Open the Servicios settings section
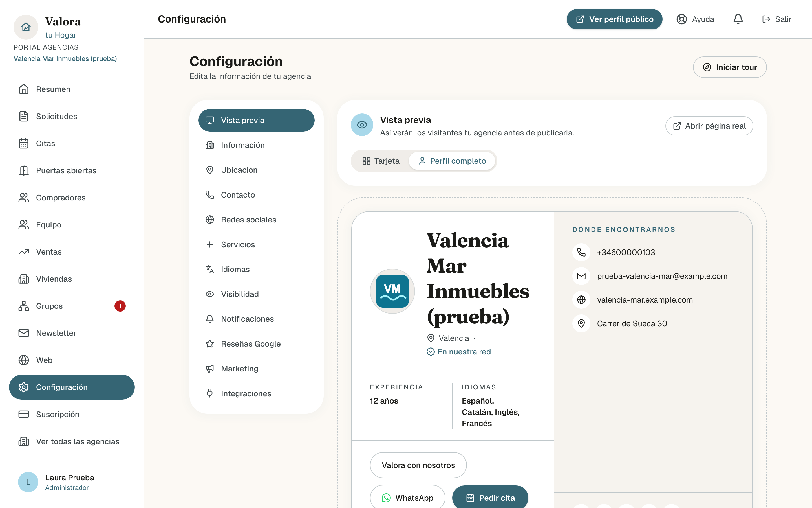Viewport: 812px width, 508px height. tap(256, 245)
